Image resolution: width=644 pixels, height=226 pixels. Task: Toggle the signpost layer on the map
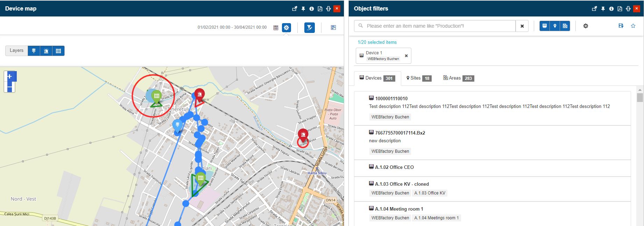coord(34,51)
